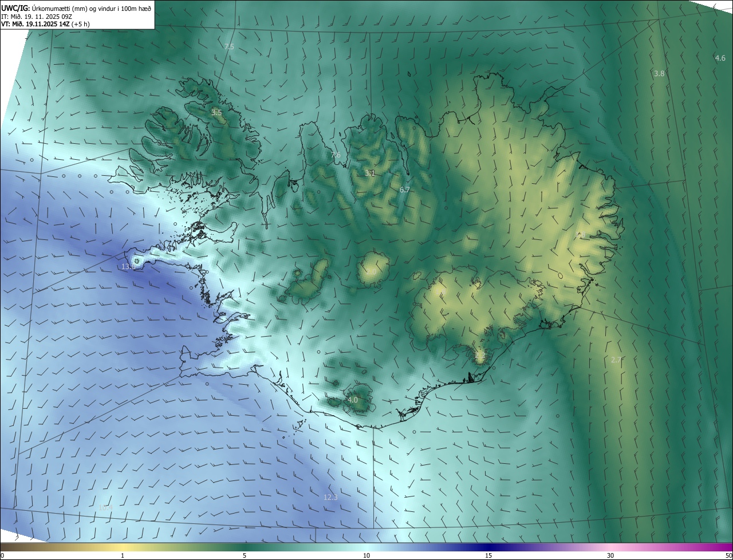Screen dimensions: 733x560
Task: Click the 6.7 value label on the map
Action: coord(405,190)
